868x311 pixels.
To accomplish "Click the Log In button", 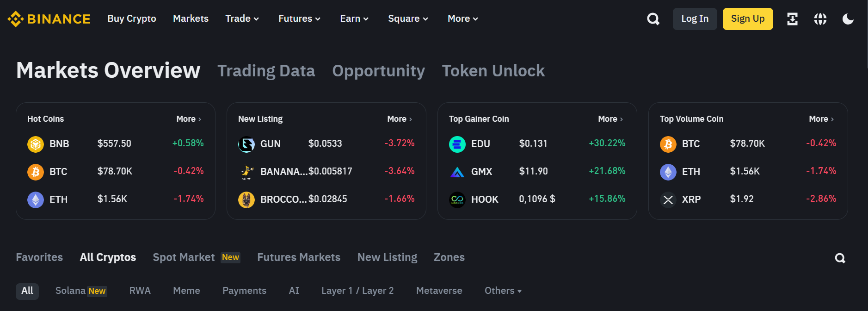I will pyautogui.click(x=695, y=19).
